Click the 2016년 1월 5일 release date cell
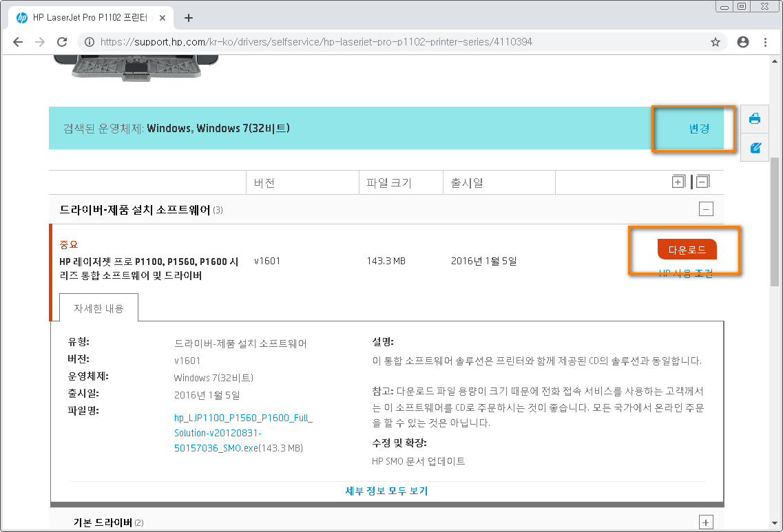The height and width of the screenshot is (532, 783). (484, 261)
